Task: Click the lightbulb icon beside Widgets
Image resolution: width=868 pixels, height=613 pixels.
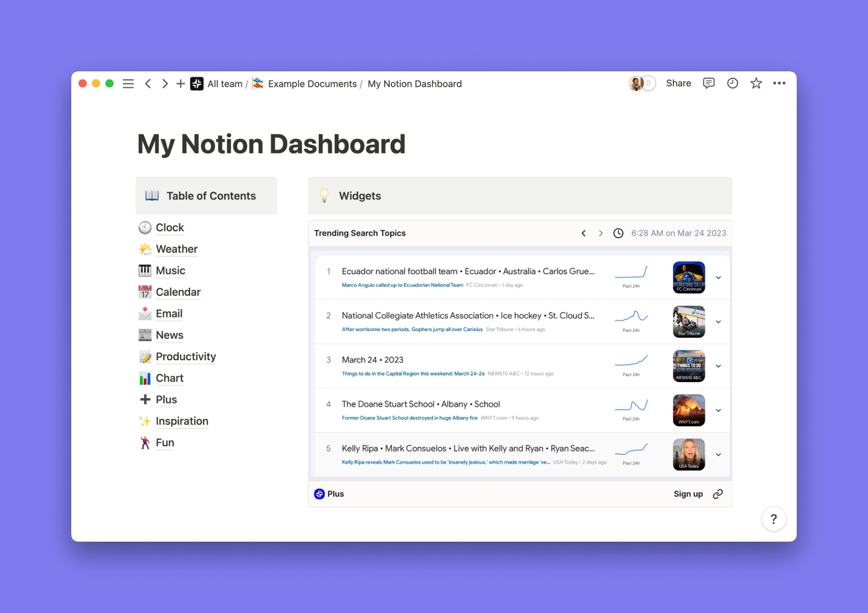Action: point(324,195)
